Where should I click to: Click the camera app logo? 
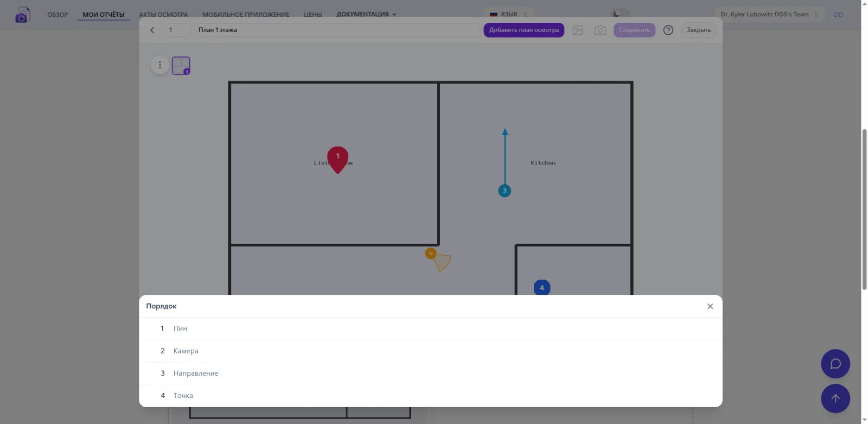(22, 15)
